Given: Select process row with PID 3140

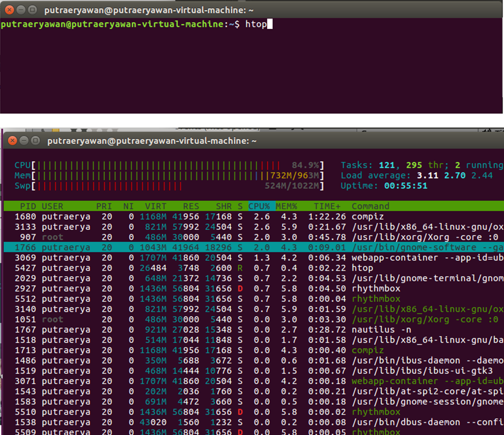Looking at the screenshot, I should pos(254,309).
